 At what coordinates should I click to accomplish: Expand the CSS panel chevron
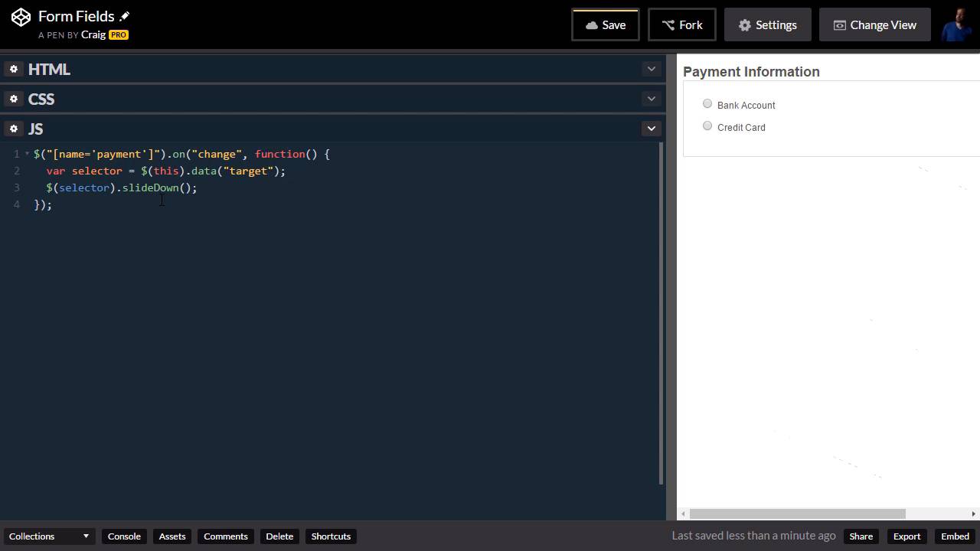(x=651, y=99)
